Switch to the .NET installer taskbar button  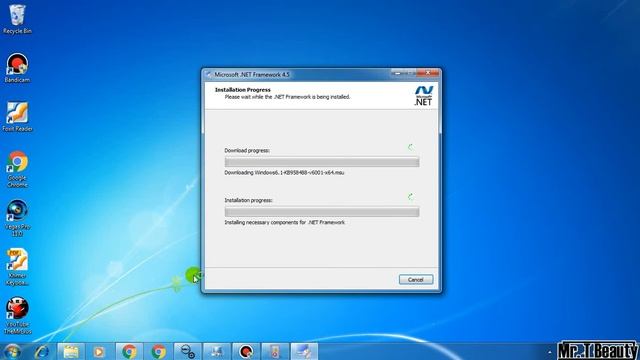[304, 351]
